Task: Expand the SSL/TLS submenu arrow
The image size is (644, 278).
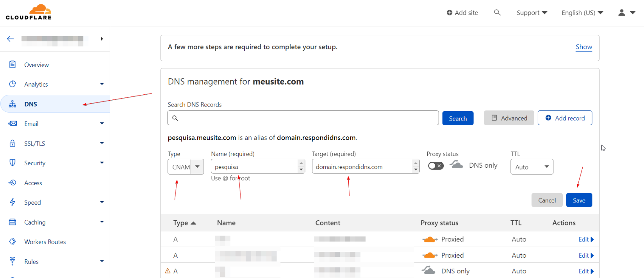Action: point(102,143)
